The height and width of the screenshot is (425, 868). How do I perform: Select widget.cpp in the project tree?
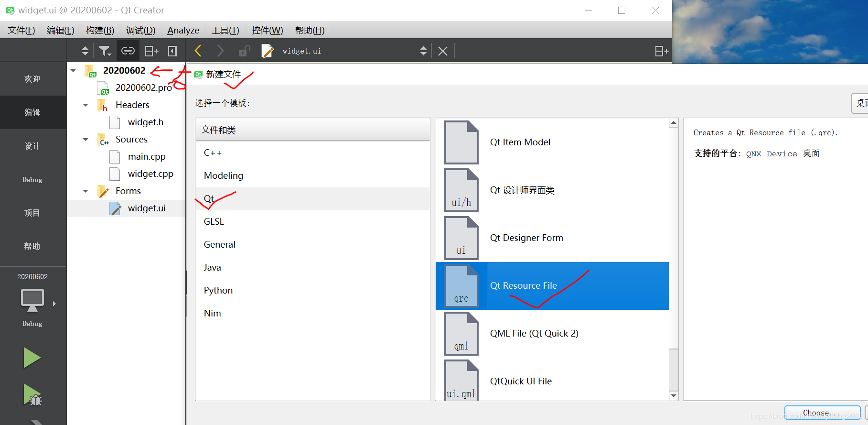click(x=150, y=174)
